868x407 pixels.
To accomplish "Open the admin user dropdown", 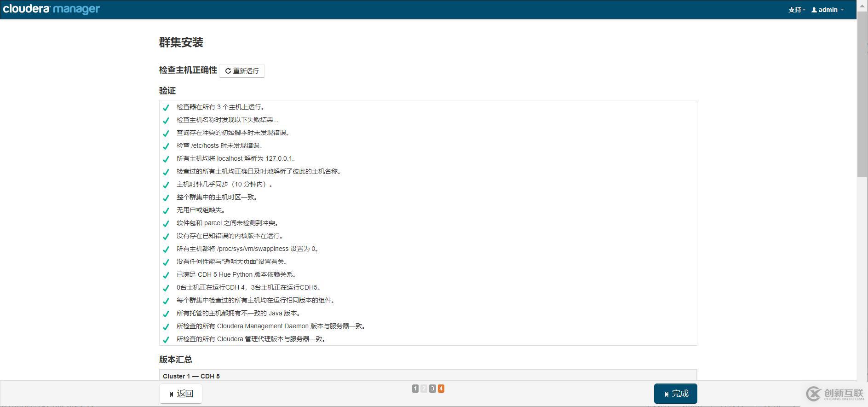I will tap(828, 10).
